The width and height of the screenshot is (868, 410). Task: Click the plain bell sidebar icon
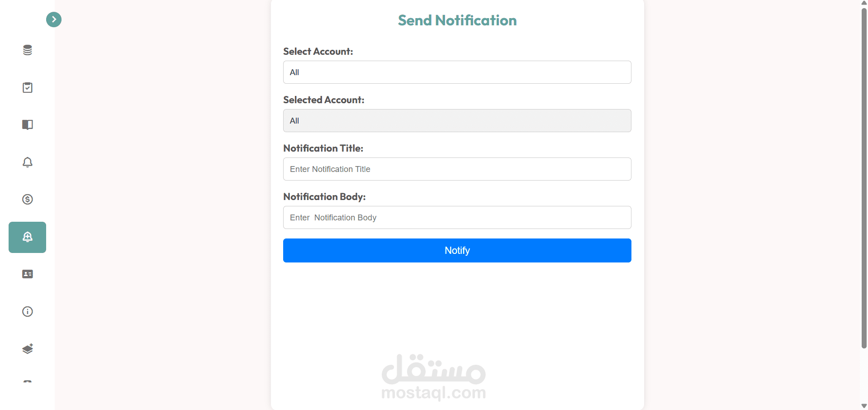[28, 162]
